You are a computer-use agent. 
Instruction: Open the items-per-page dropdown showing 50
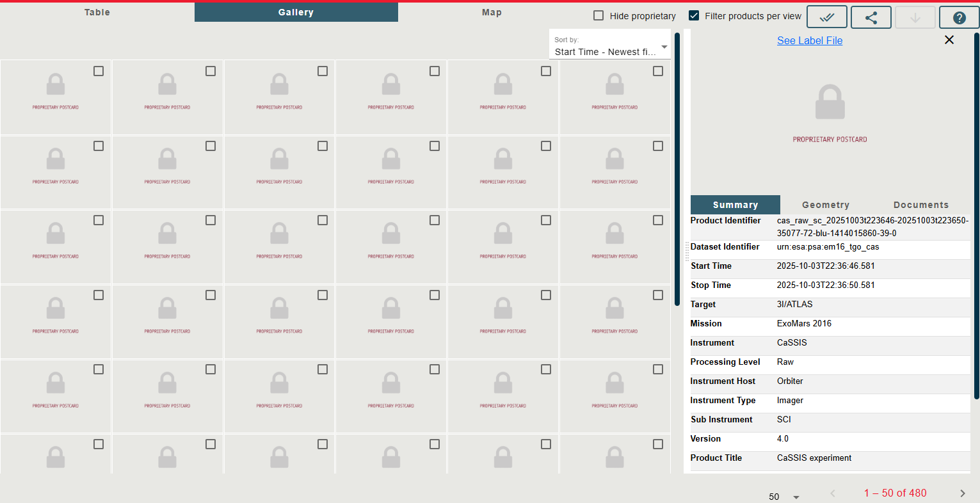pyautogui.click(x=784, y=497)
